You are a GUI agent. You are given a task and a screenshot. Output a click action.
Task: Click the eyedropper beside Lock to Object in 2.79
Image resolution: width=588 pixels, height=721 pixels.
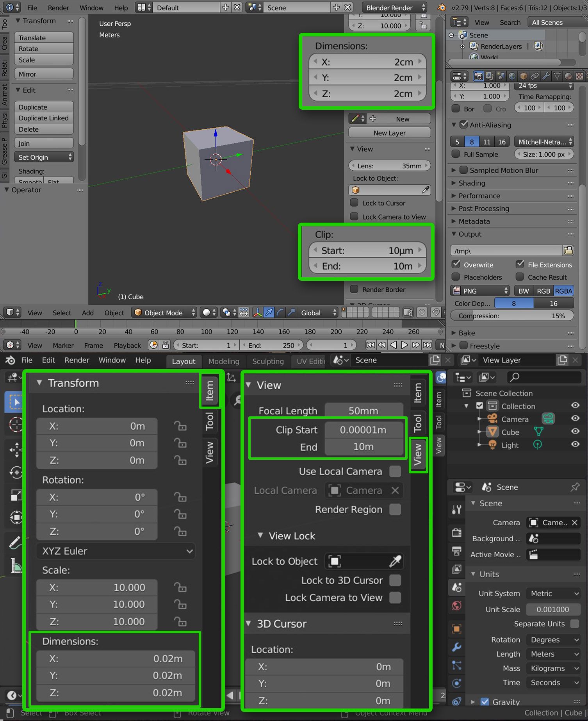425,190
